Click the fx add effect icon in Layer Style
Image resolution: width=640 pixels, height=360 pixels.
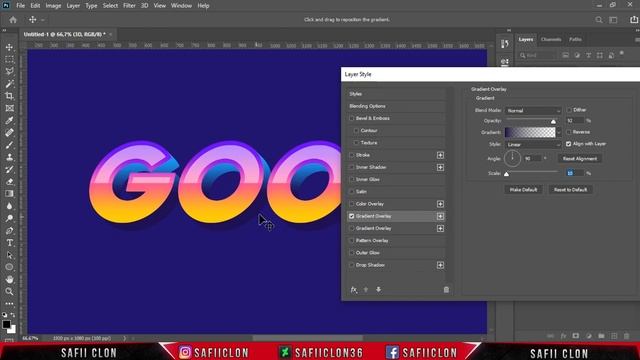[x=354, y=289]
